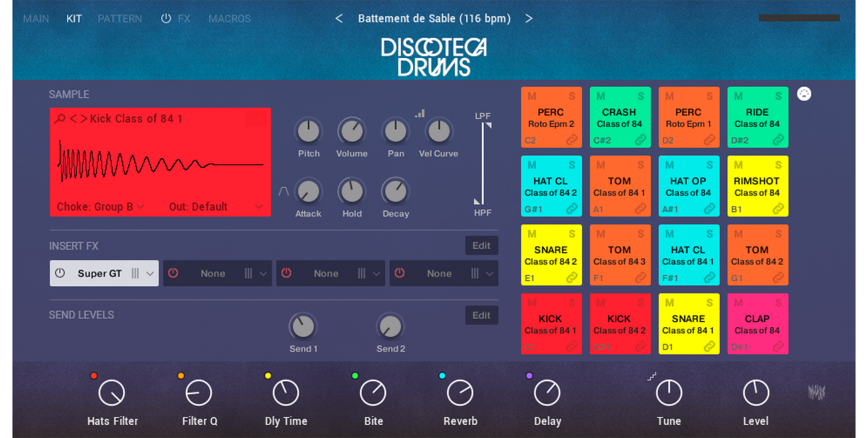Click the link icon on CLAP pad

[x=778, y=347]
